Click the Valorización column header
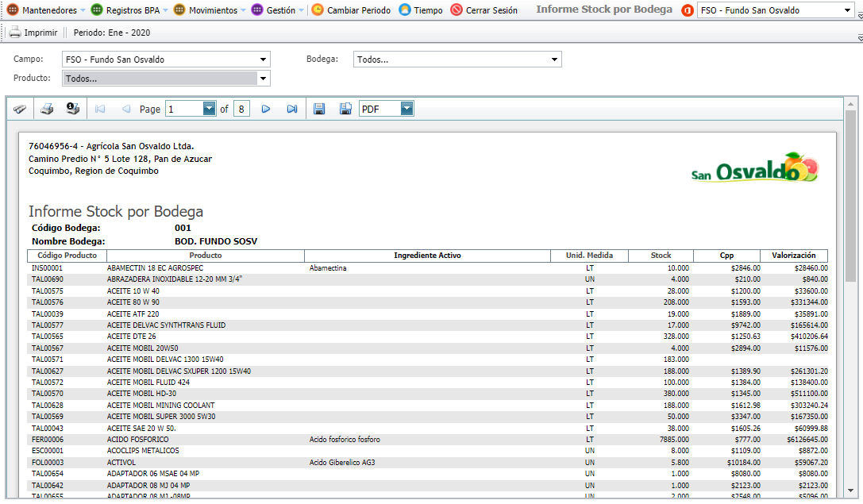The image size is (863, 504). pyautogui.click(x=794, y=256)
